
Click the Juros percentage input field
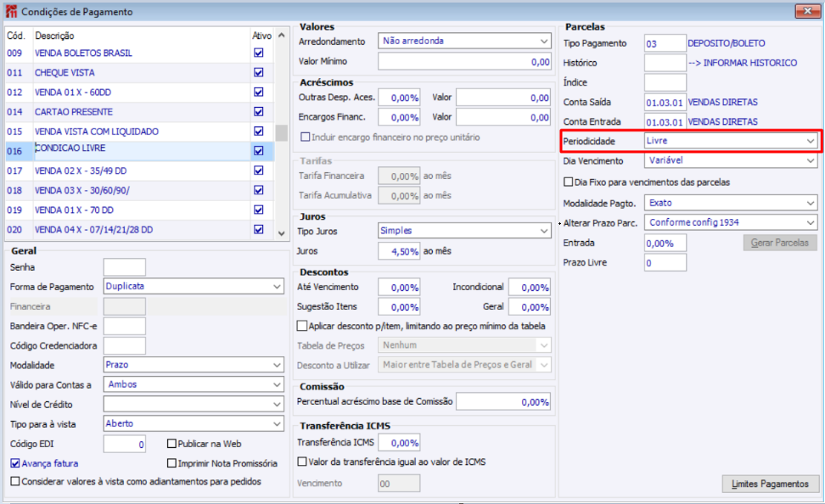tap(399, 251)
